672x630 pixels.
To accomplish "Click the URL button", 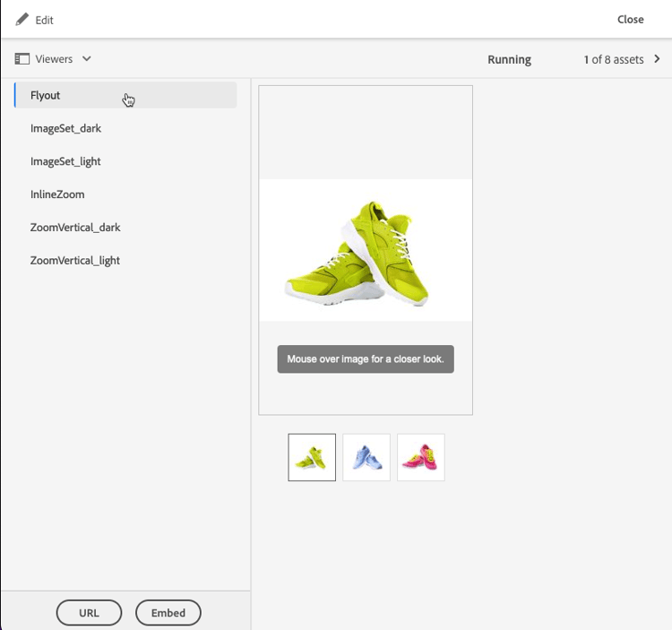I will click(89, 612).
